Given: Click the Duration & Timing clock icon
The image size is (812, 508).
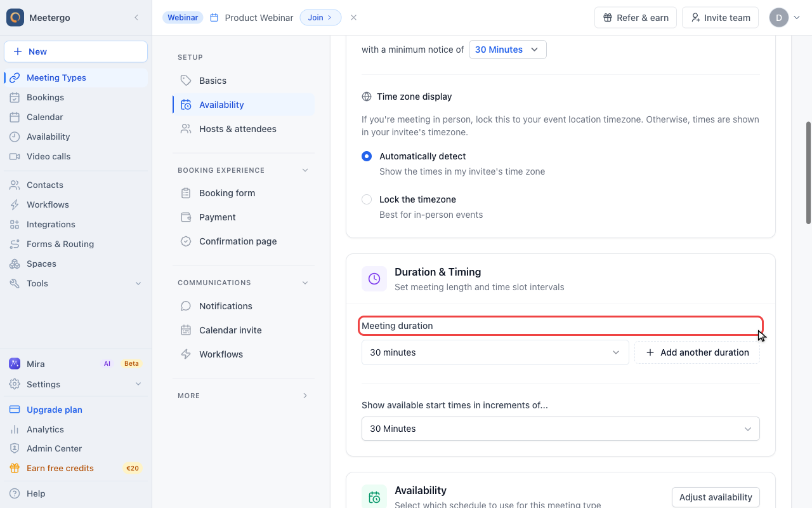Looking at the screenshot, I should click(374, 279).
